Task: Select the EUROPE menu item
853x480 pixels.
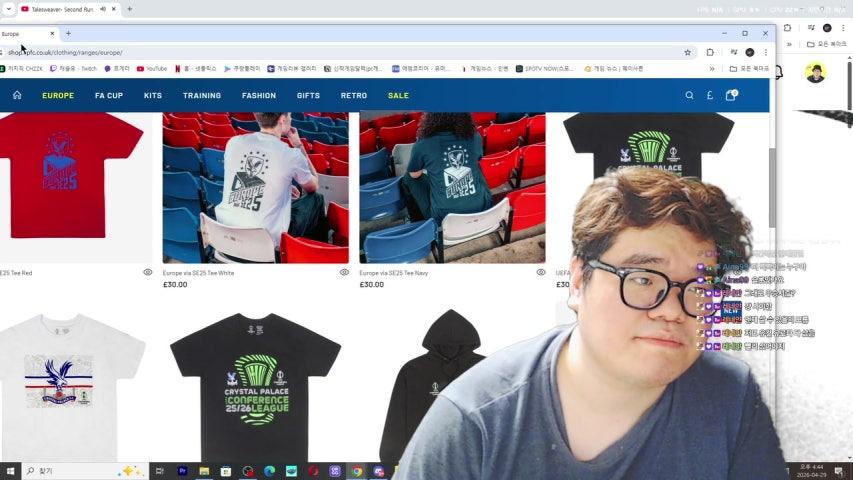Action: 58,95
